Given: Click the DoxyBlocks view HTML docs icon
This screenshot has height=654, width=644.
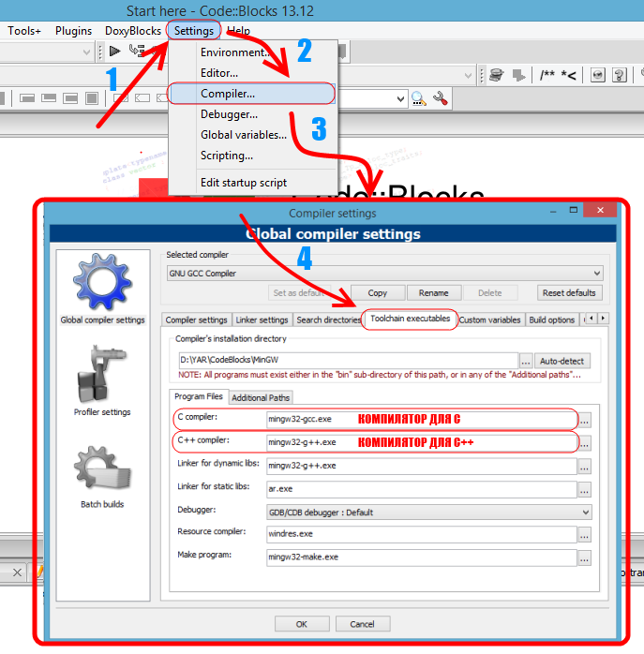Looking at the screenshot, I should [x=598, y=75].
